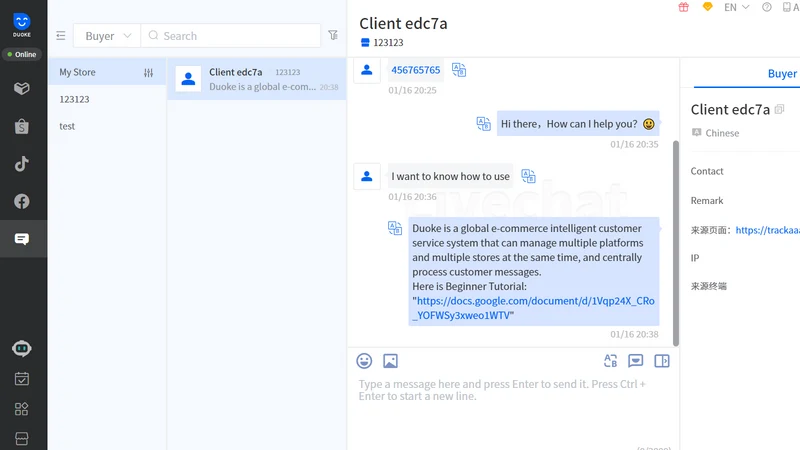Image resolution: width=800 pixels, height=450 pixels.
Task: Open the TikTok channel icon
Action: pyautogui.click(x=21, y=164)
